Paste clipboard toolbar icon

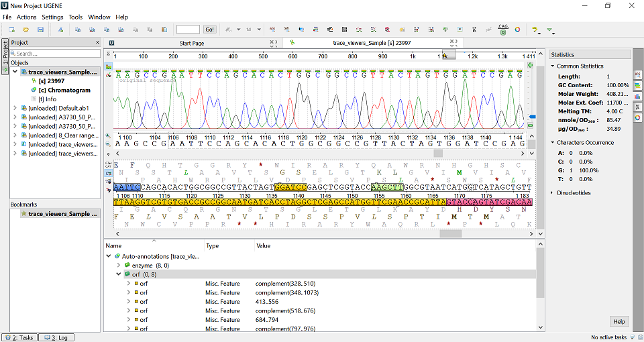[x=164, y=30]
